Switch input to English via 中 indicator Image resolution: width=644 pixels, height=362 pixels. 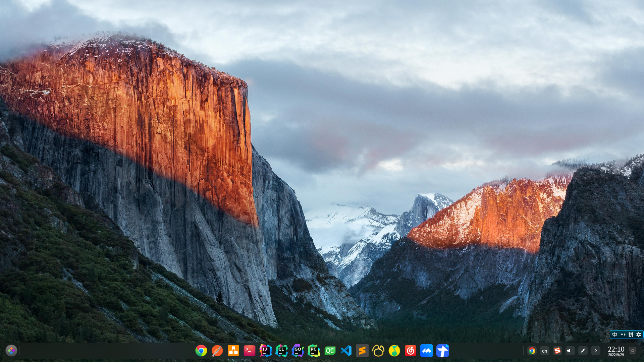[614, 335]
